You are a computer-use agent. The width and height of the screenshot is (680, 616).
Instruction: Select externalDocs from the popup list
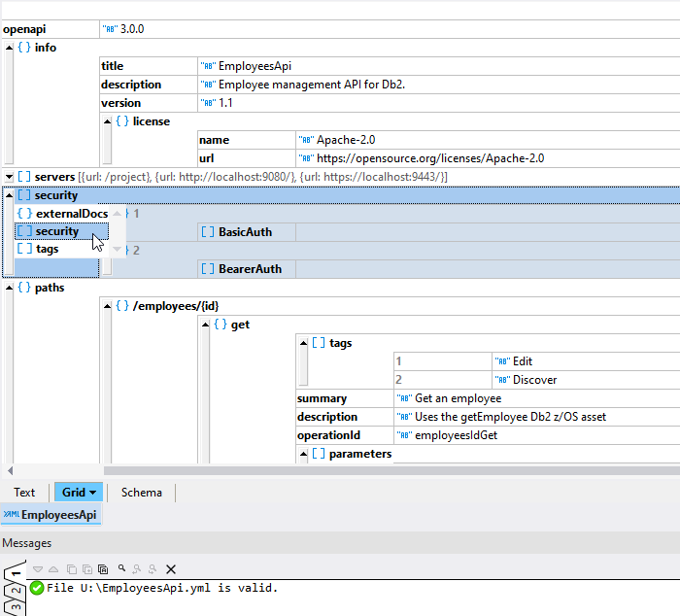[71, 214]
